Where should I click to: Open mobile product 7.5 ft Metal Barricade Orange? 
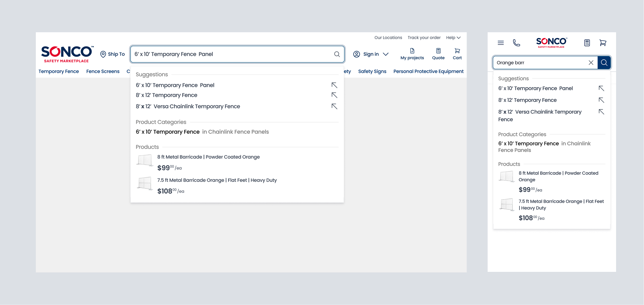click(x=561, y=205)
